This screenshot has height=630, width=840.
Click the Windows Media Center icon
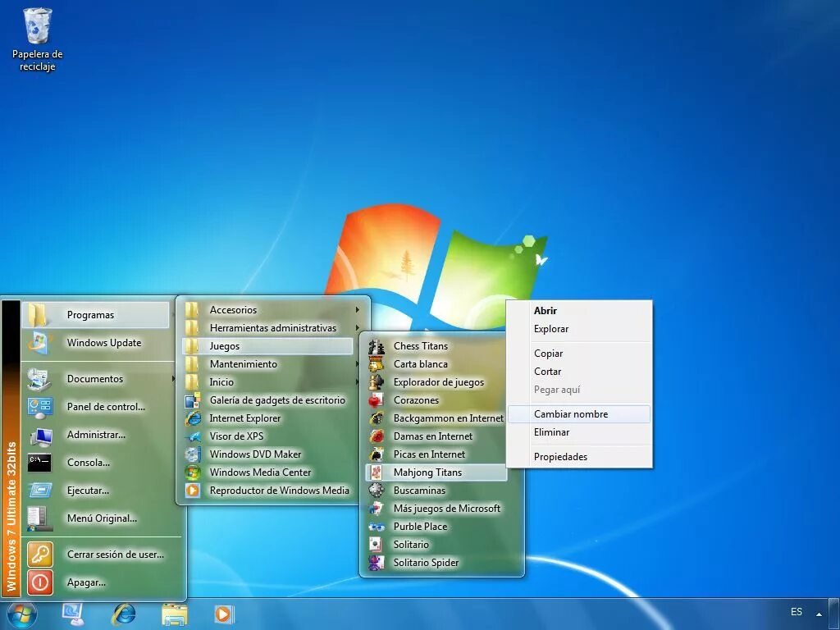pos(192,472)
